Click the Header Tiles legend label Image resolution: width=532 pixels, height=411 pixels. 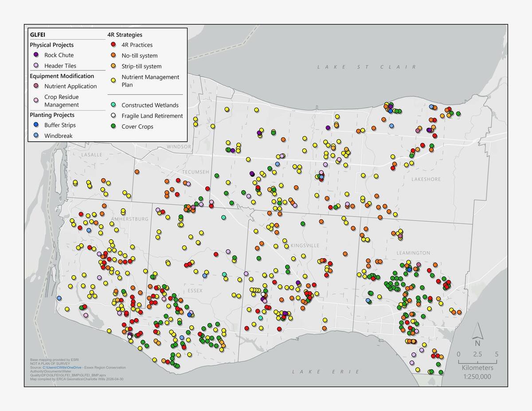(x=60, y=66)
